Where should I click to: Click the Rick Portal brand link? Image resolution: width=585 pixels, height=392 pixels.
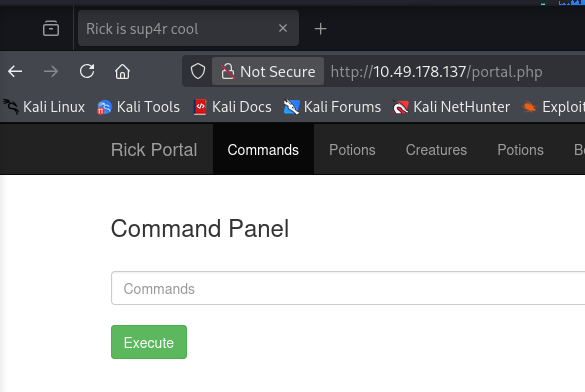(154, 150)
